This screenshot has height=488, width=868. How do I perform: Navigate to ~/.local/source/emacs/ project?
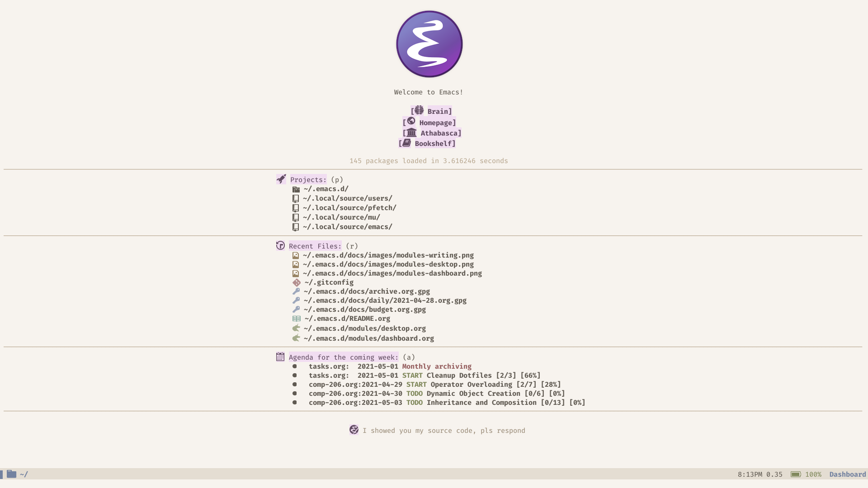click(x=347, y=226)
